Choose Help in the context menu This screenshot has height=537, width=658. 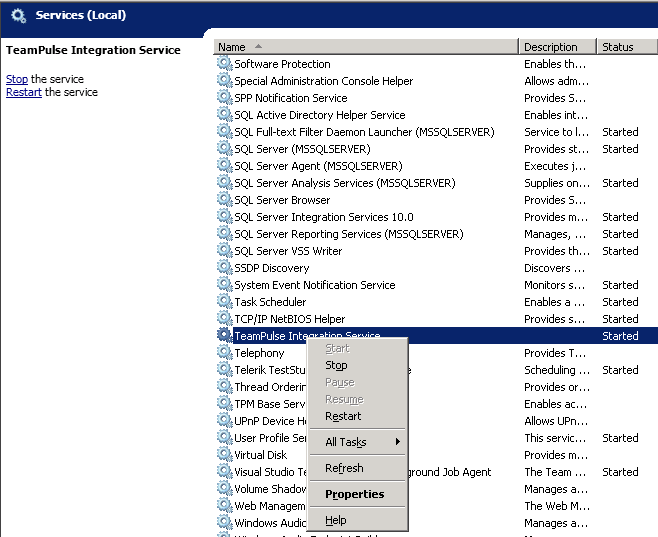358,520
